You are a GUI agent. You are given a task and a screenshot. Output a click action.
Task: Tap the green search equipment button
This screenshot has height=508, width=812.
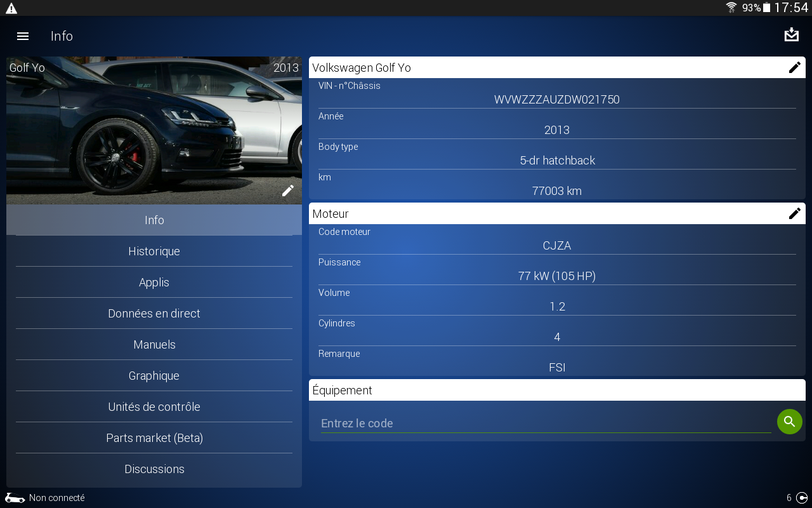pos(789,422)
